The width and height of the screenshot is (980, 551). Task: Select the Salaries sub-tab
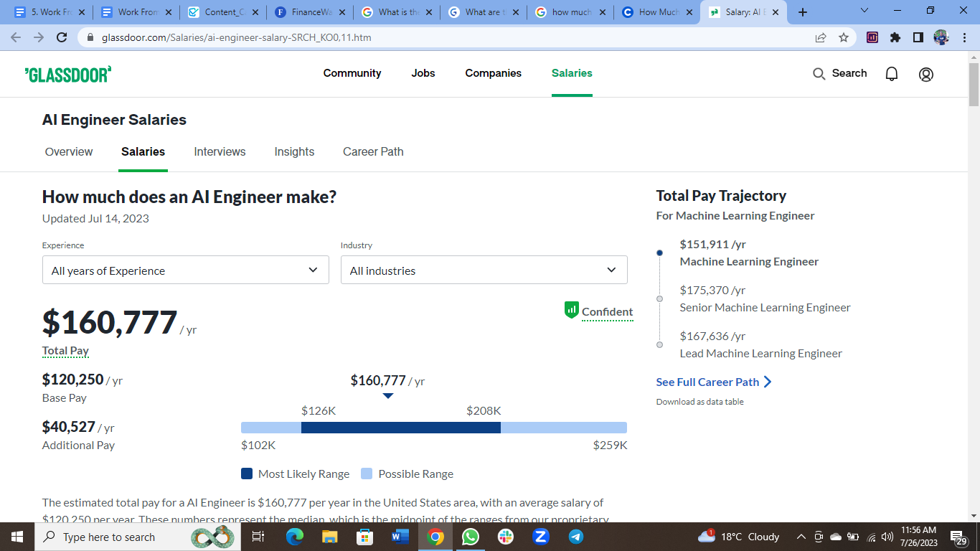pyautogui.click(x=143, y=151)
